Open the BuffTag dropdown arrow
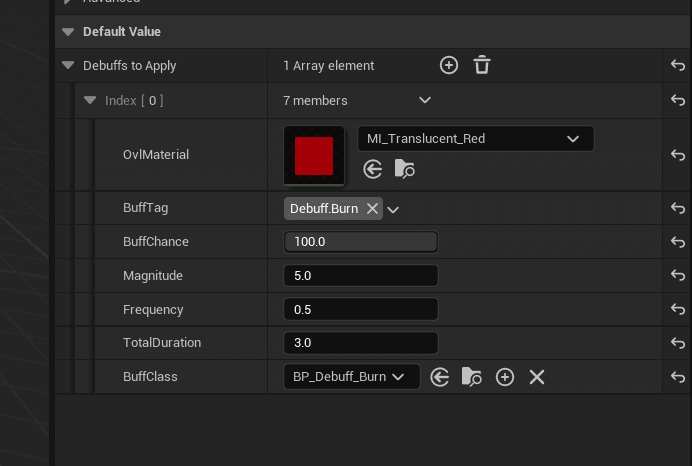The image size is (692, 466). [393, 209]
